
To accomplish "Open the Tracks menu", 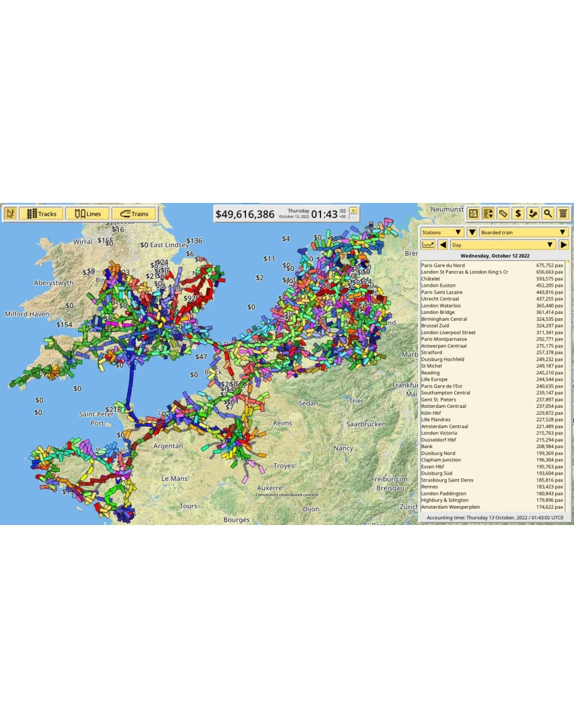I will (41, 214).
